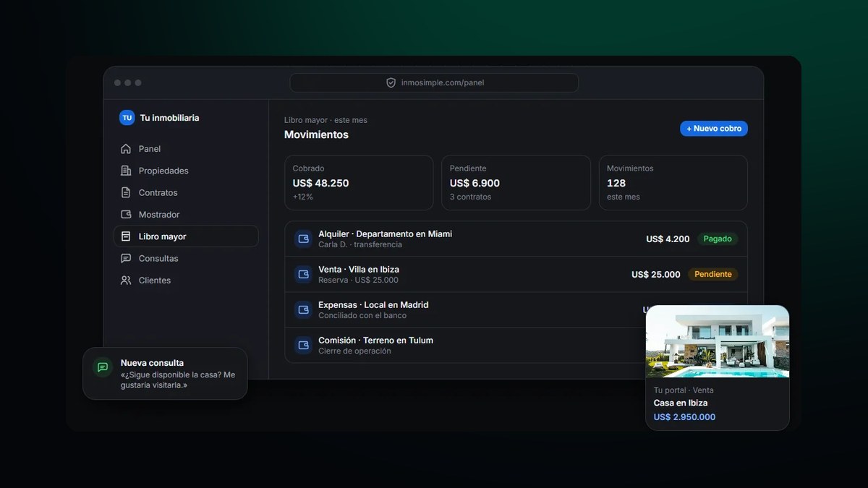Open the Panel menu item
Image resolution: width=868 pixels, height=488 pixels.
click(x=186, y=149)
